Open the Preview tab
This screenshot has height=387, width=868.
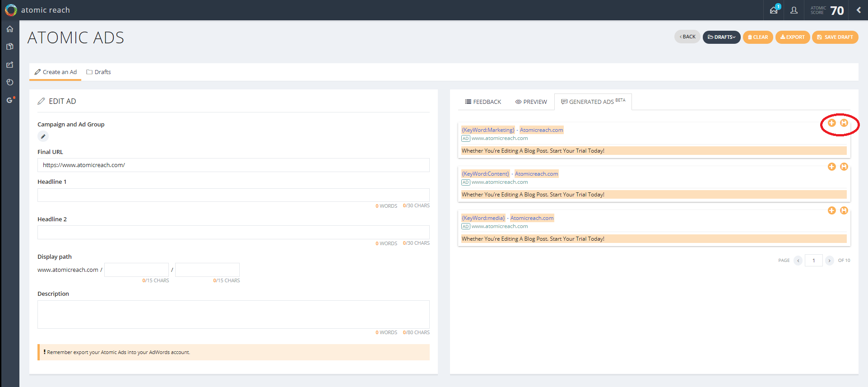[531, 102]
